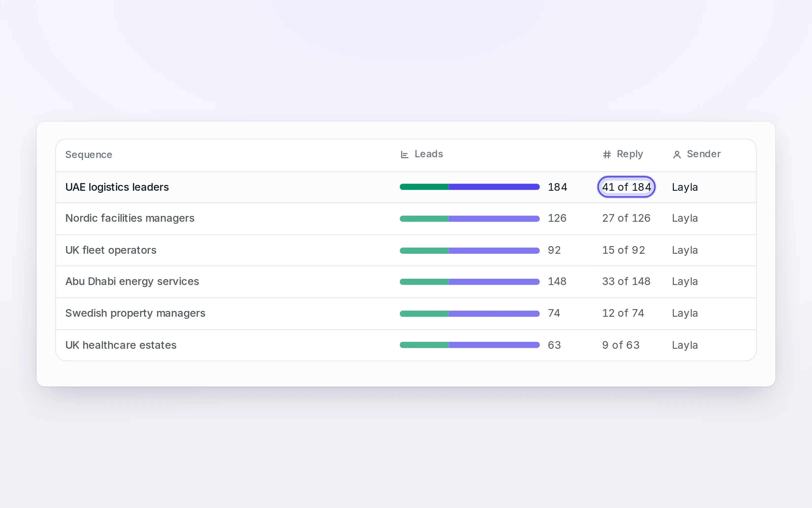Click sender Layla in UK healthcare estates row

point(685,345)
